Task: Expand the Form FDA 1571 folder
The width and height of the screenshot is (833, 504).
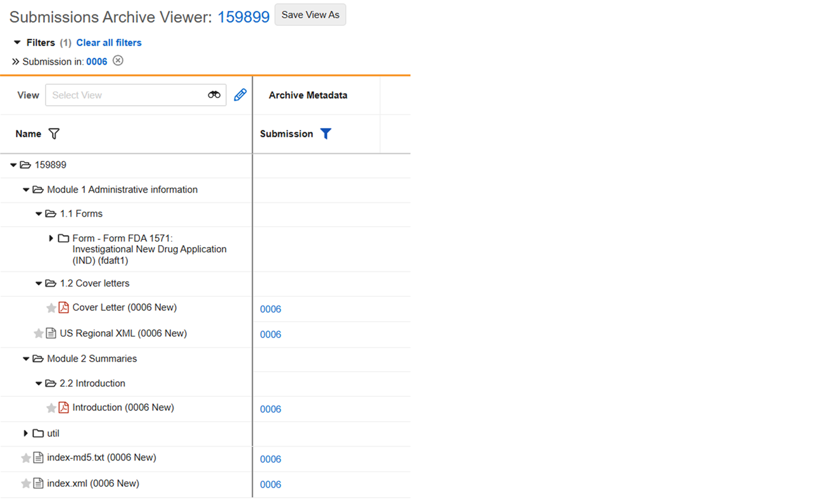Action: [x=51, y=238]
